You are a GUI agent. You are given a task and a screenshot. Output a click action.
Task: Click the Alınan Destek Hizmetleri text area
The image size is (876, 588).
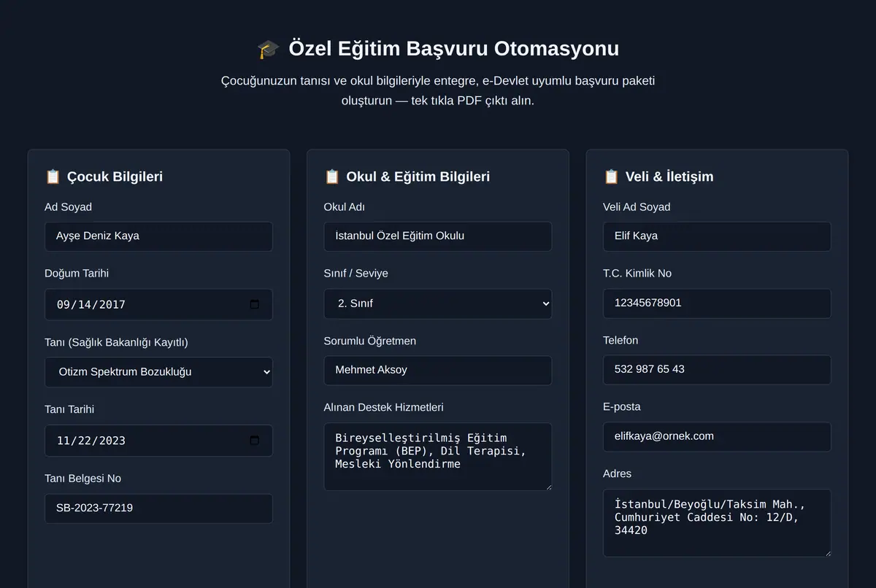[x=438, y=457]
